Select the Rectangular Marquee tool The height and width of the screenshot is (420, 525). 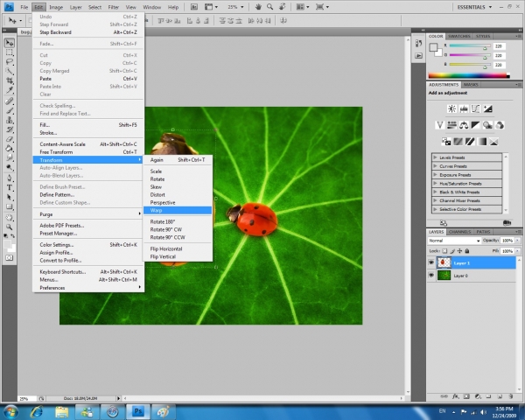tap(10, 52)
